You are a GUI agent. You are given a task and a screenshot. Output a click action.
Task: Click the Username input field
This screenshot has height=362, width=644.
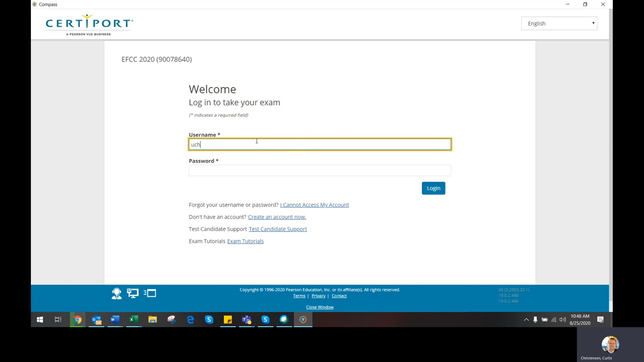tap(320, 144)
